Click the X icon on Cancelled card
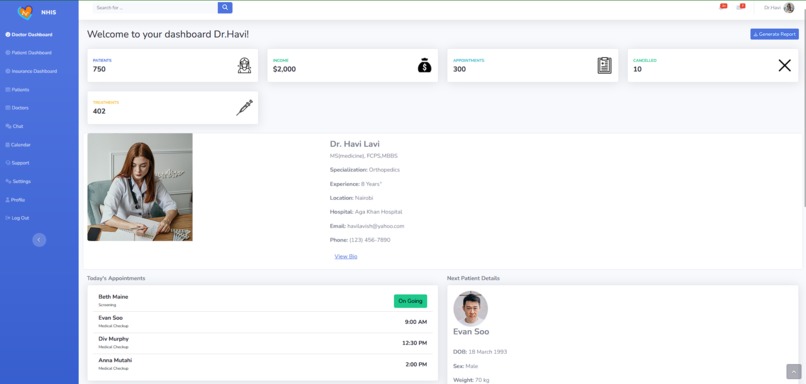The width and height of the screenshot is (806, 384). (784, 65)
